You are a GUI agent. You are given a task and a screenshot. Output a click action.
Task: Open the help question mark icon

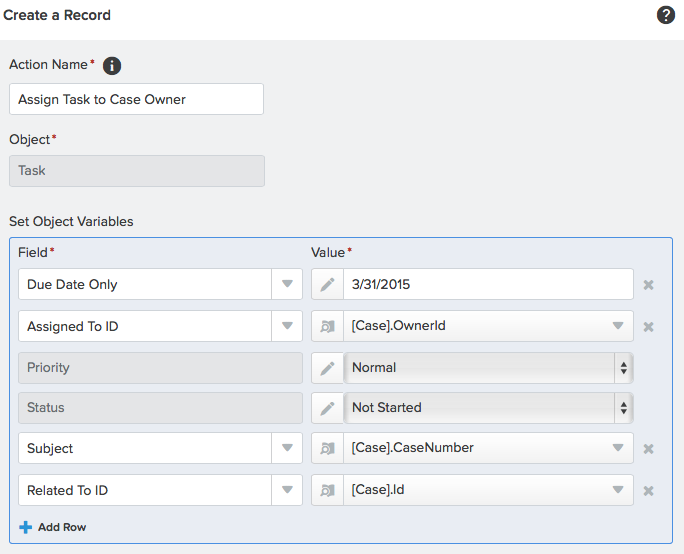tap(666, 15)
